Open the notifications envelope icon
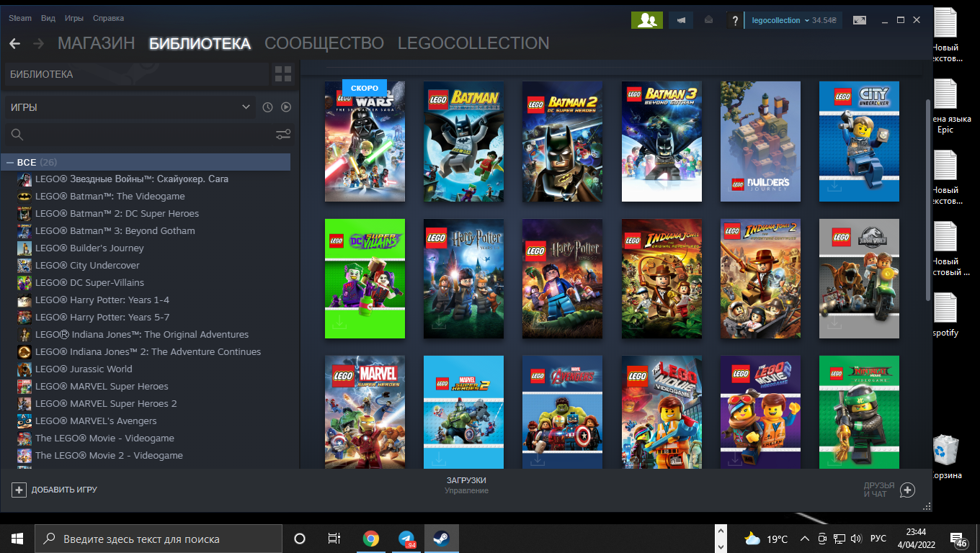The image size is (980, 553). 709,20
